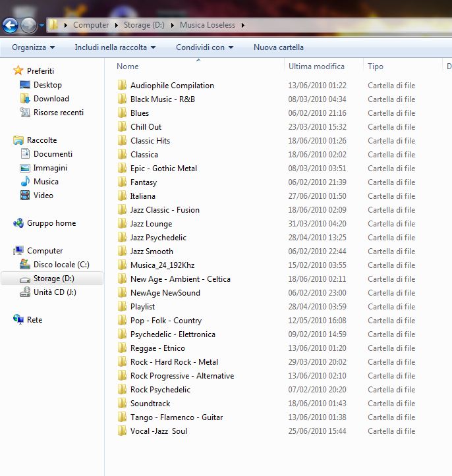The height and width of the screenshot is (476, 452).
Task: Select the Reggae - Etnico folder name
Action: (157, 348)
